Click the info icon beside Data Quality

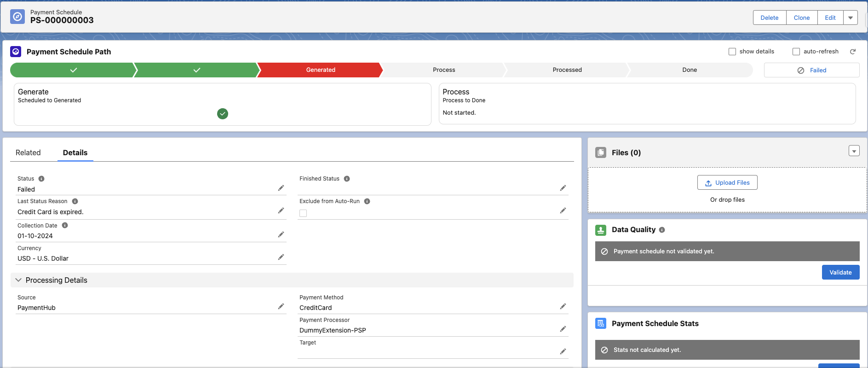pyautogui.click(x=661, y=230)
